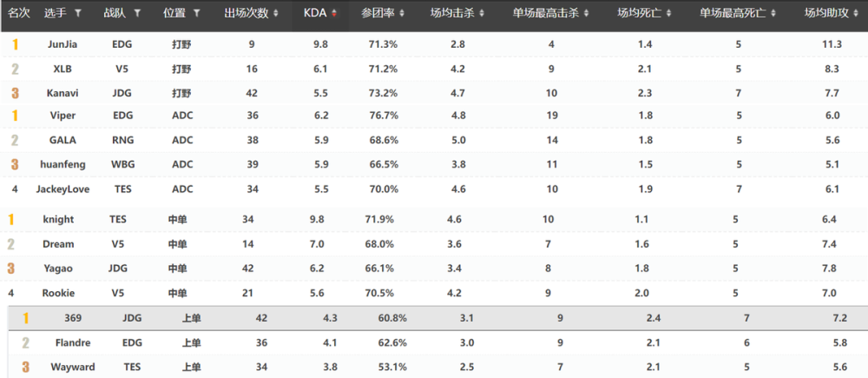The width and height of the screenshot is (868, 378).
Task: Click player name knight
Action: point(58,220)
